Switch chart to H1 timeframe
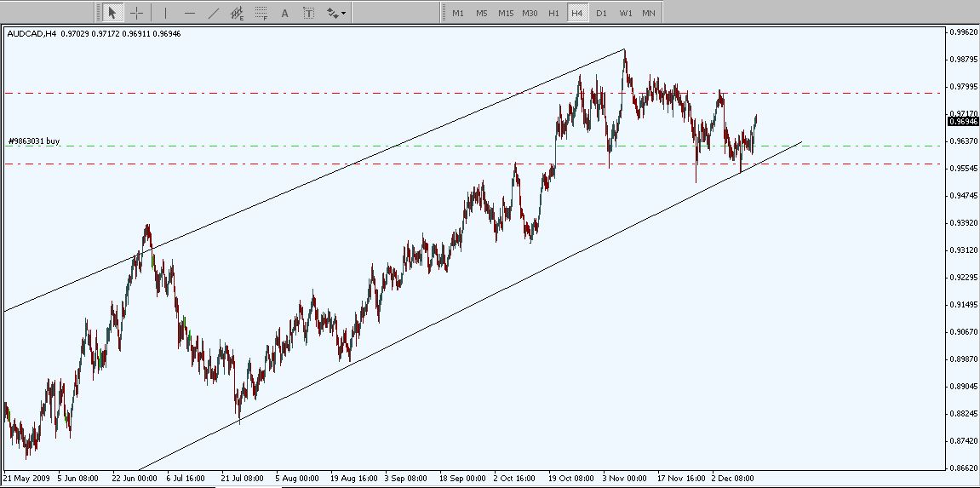Viewport: 980px width, 488px height. pos(553,13)
